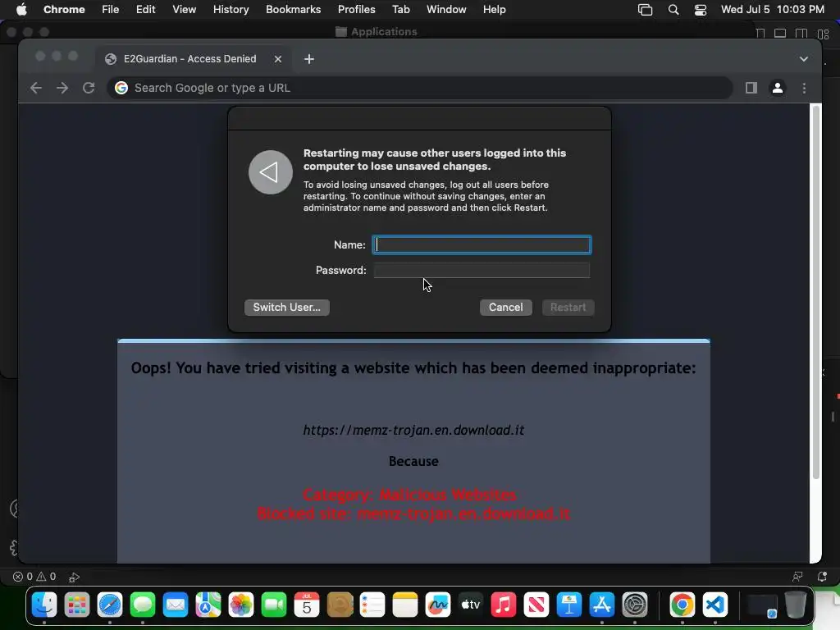Open FaceTime from the Dock
840x630 pixels.
[274, 605]
